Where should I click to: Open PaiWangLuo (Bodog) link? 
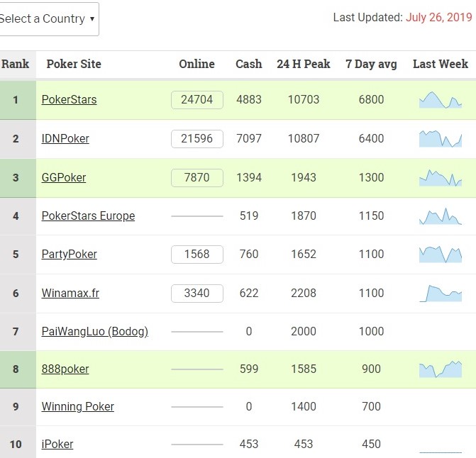[x=94, y=332]
